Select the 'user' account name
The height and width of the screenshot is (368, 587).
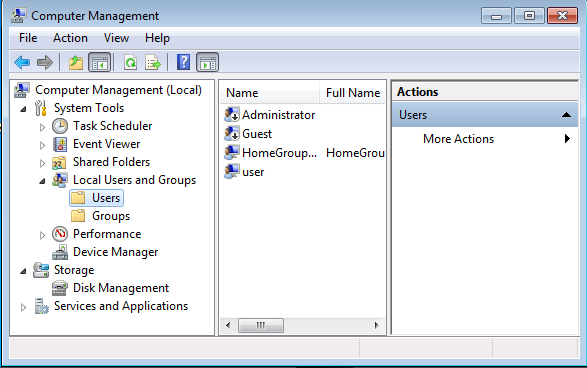(x=253, y=172)
